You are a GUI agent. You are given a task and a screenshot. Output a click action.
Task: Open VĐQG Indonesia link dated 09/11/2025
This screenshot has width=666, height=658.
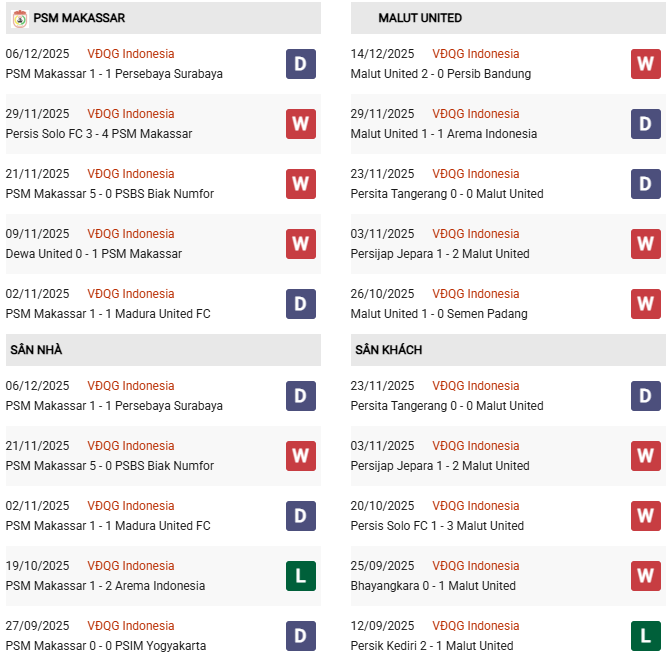pos(131,234)
